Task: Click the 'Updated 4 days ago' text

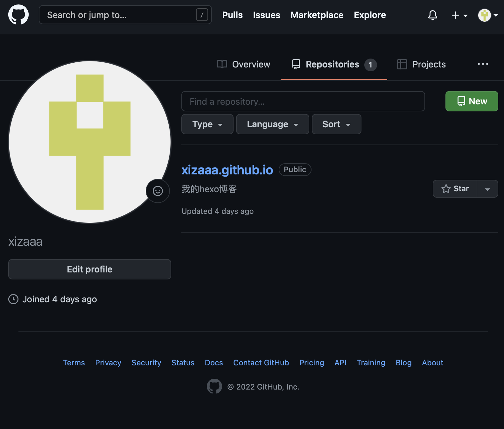Action: point(218,211)
